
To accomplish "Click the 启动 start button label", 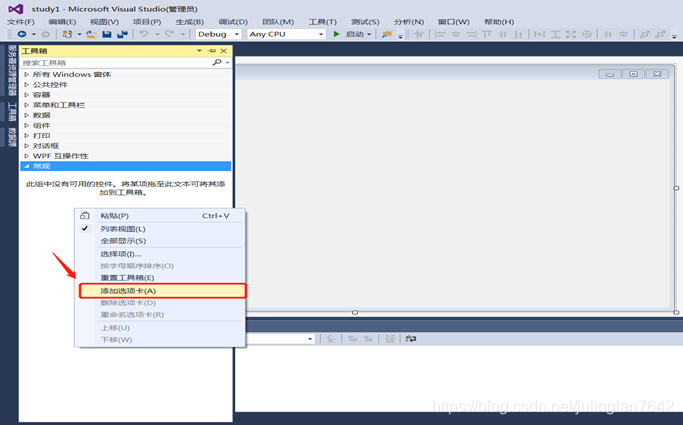I will click(x=355, y=34).
